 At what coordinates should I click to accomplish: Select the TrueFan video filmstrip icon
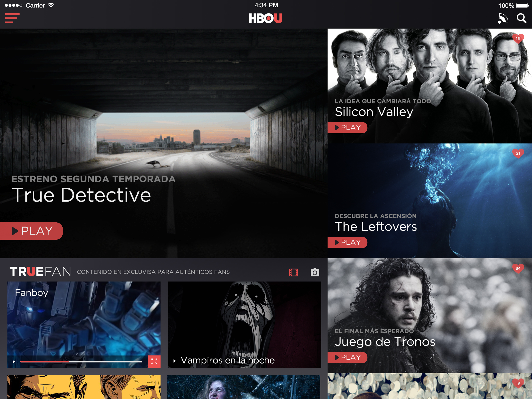(x=294, y=272)
